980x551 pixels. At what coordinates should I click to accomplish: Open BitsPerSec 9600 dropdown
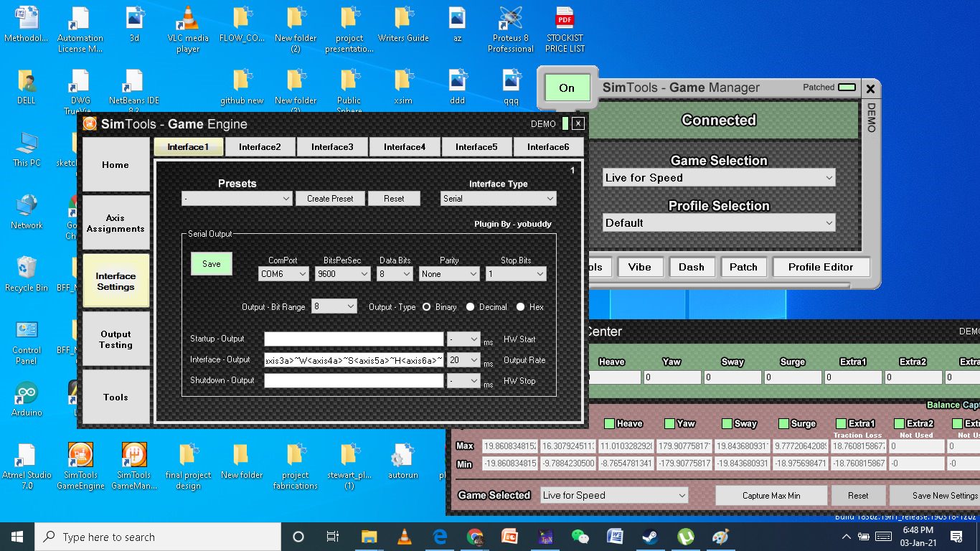tap(343, 274)
